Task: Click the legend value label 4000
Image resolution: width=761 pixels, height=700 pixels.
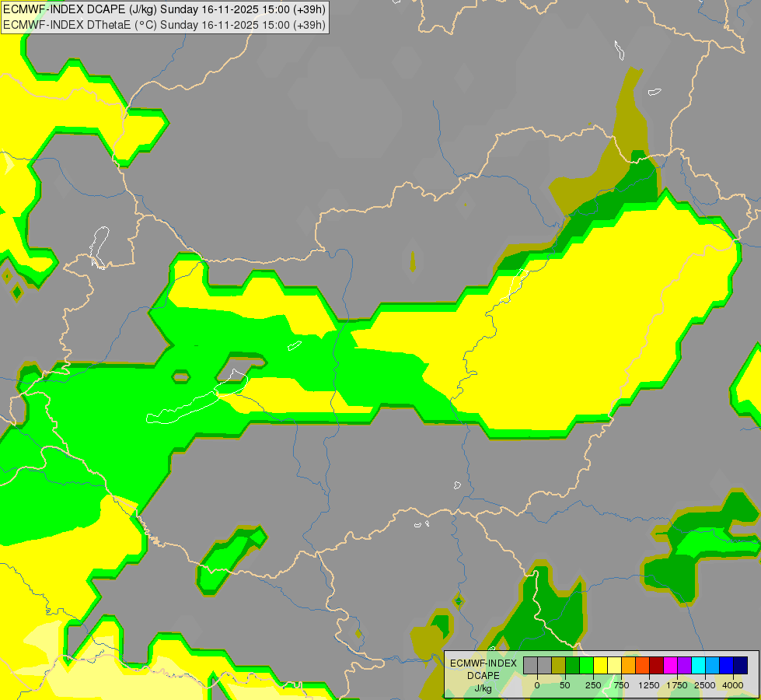Action: [733, 685]
